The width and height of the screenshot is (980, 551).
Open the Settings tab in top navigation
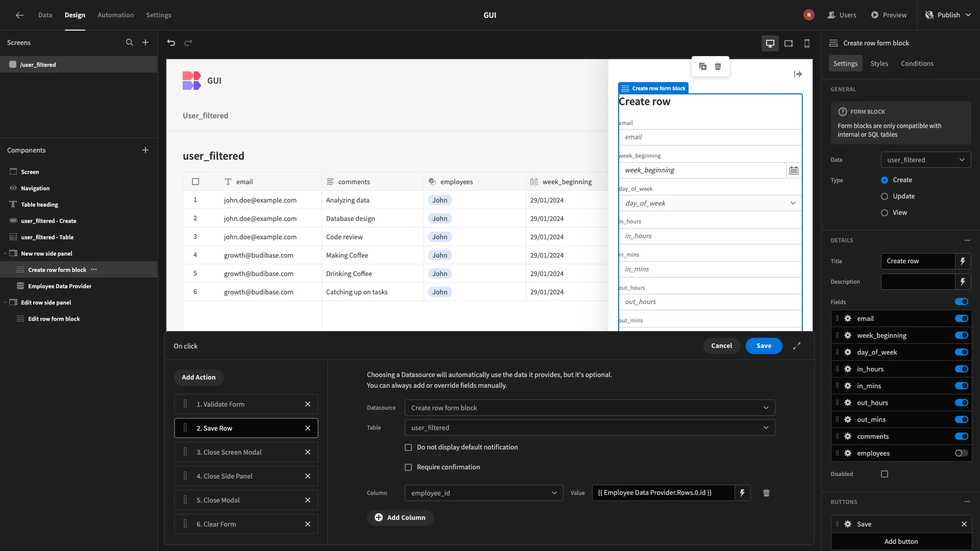[159, 15]
